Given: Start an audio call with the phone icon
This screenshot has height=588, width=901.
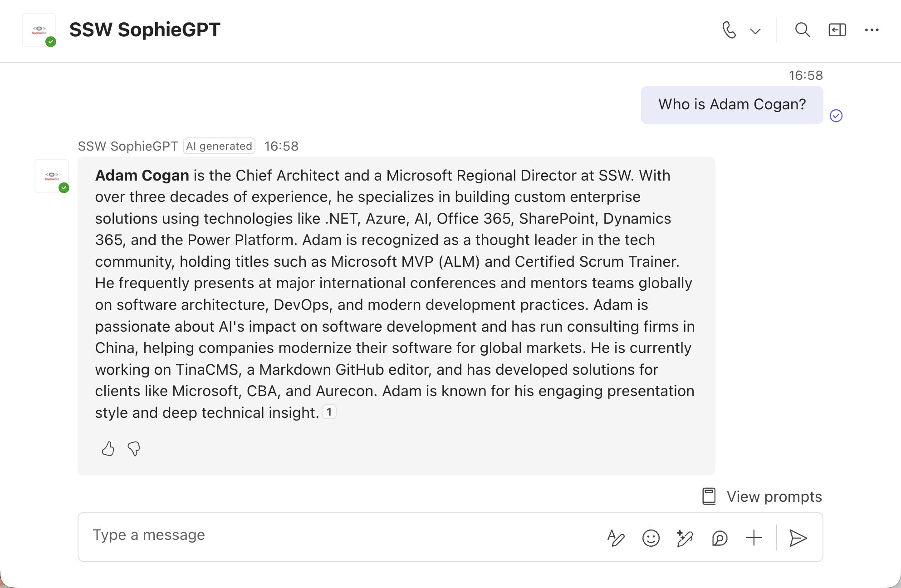Looking at the screenshot, I should click(729, 30).
